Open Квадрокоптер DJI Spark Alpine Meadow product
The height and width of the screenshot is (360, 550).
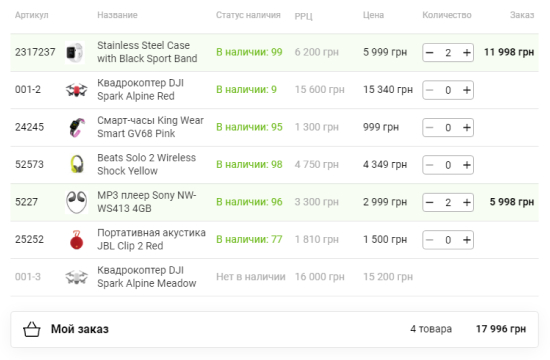point(147,277)
